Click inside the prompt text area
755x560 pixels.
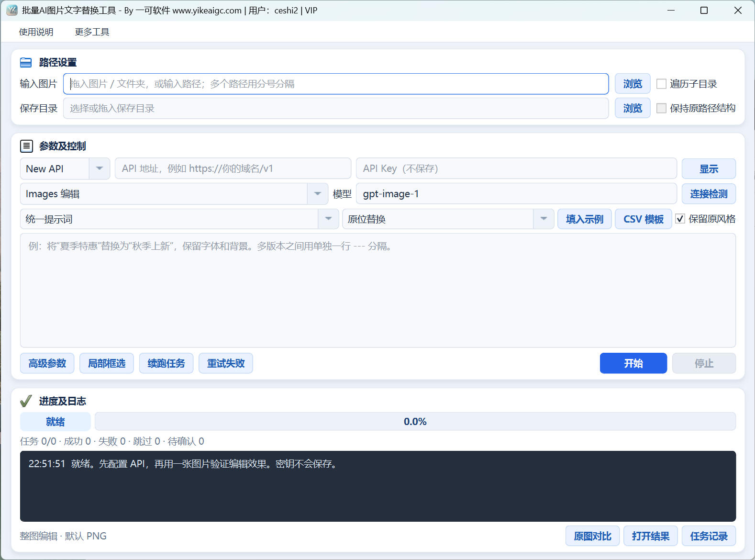pos(378,291)
